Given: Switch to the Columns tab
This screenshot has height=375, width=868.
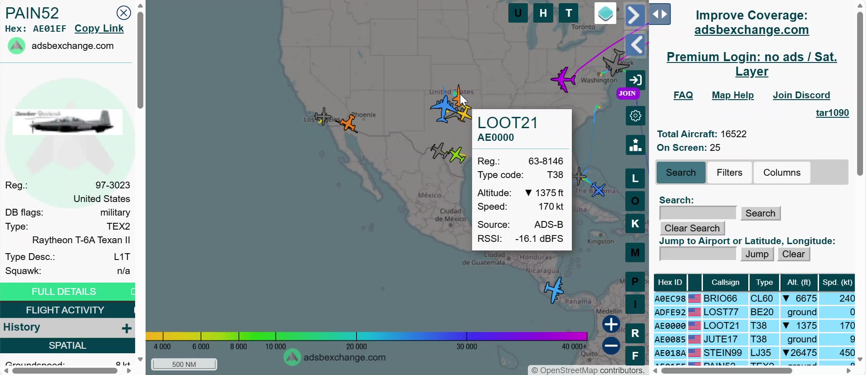Looking at the screenshot, I should 781,173.
